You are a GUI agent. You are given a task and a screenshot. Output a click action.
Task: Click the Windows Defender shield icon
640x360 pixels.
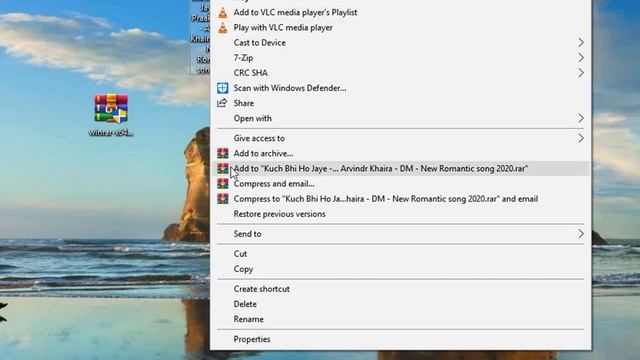[x=222, y=88]
